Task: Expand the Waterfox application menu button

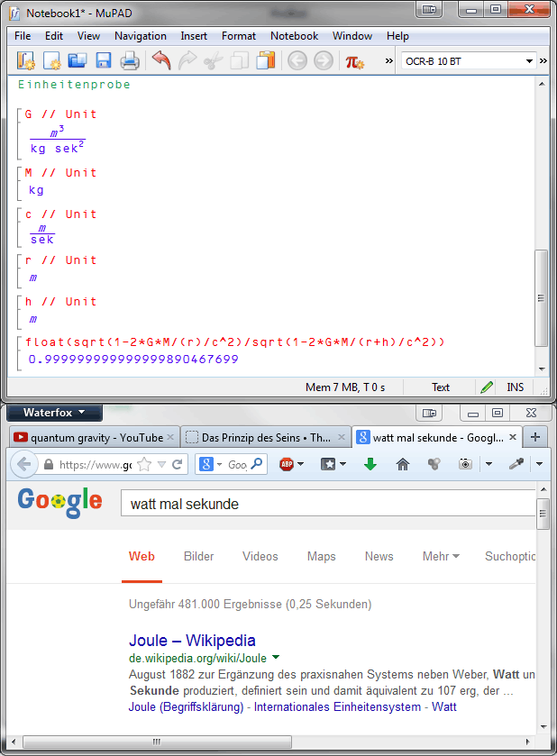Action: 54,413
